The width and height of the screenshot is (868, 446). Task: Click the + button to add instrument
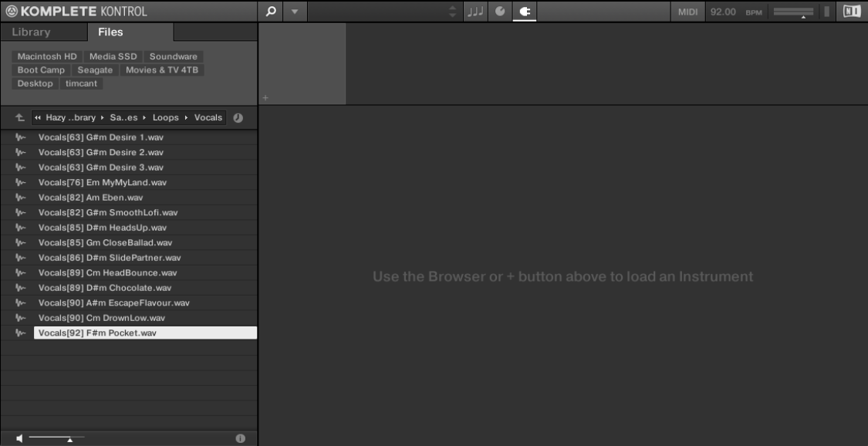coord(264,98)
